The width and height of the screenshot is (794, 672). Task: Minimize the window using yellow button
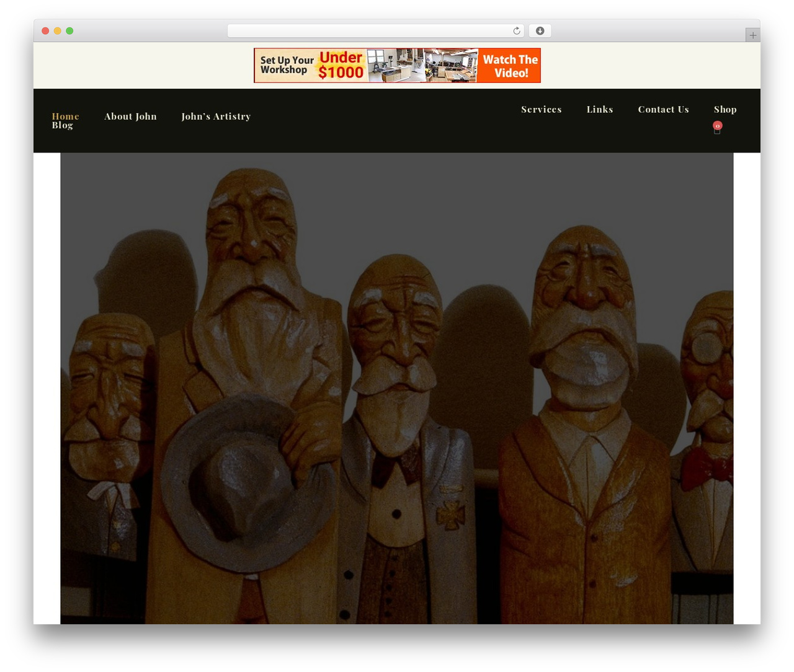point(57,31)
